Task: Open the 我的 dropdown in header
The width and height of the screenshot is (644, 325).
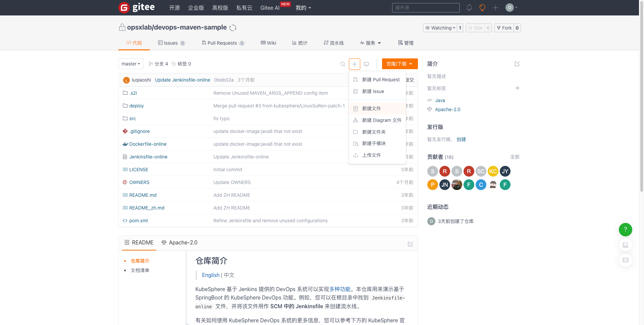Action: (303, 8)
